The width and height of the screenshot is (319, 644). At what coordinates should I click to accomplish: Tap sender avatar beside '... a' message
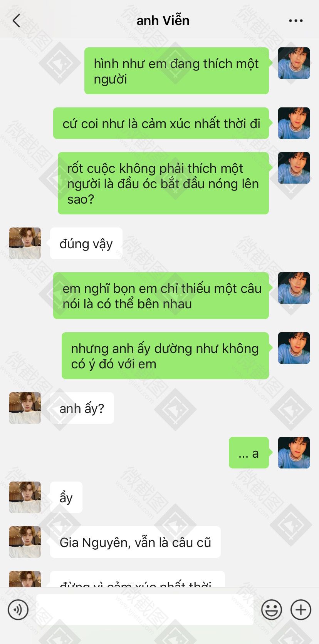click(x=294, y=453)
